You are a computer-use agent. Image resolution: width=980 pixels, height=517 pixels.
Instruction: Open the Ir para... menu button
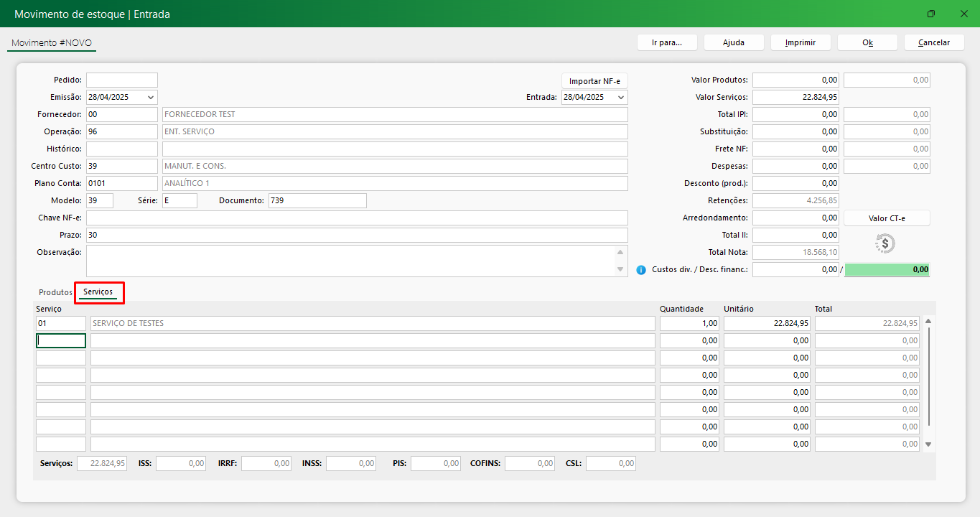coord(666,42)
